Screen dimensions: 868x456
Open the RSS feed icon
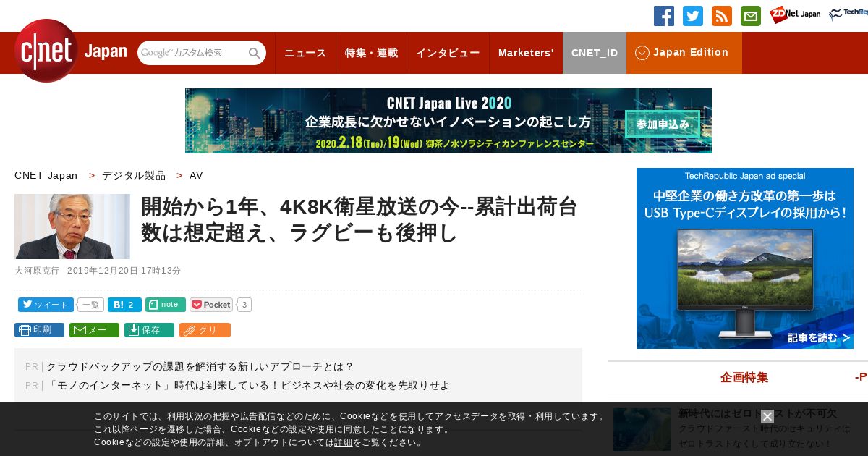(722, 16)
